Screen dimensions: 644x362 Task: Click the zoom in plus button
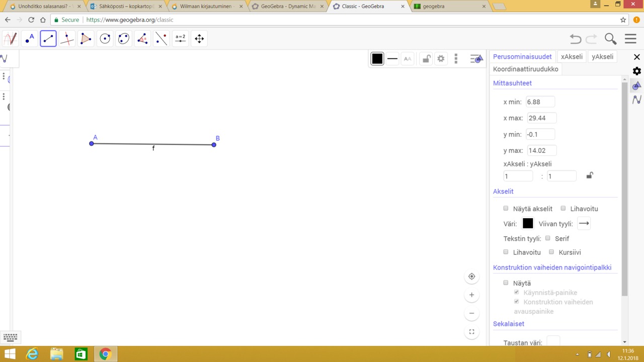point(471,295)
